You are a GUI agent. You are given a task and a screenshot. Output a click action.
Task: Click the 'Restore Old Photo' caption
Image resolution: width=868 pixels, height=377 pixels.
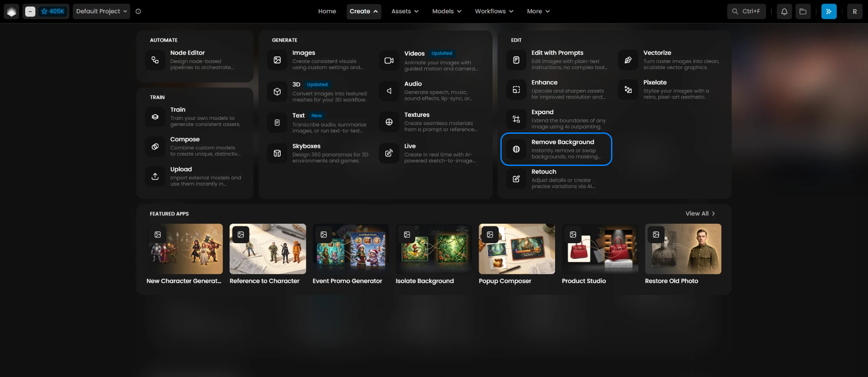pyautogui.click(x=671, y=281)
